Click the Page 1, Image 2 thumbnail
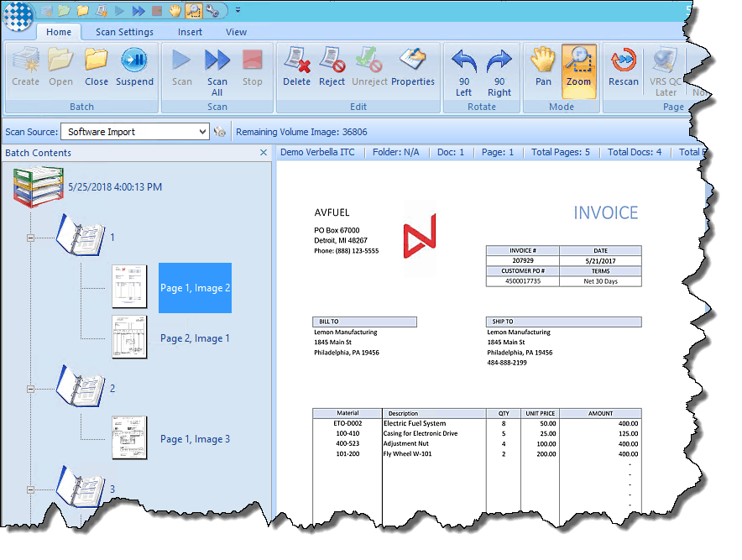This screenshot has height=560, width=742. (129, 286)
